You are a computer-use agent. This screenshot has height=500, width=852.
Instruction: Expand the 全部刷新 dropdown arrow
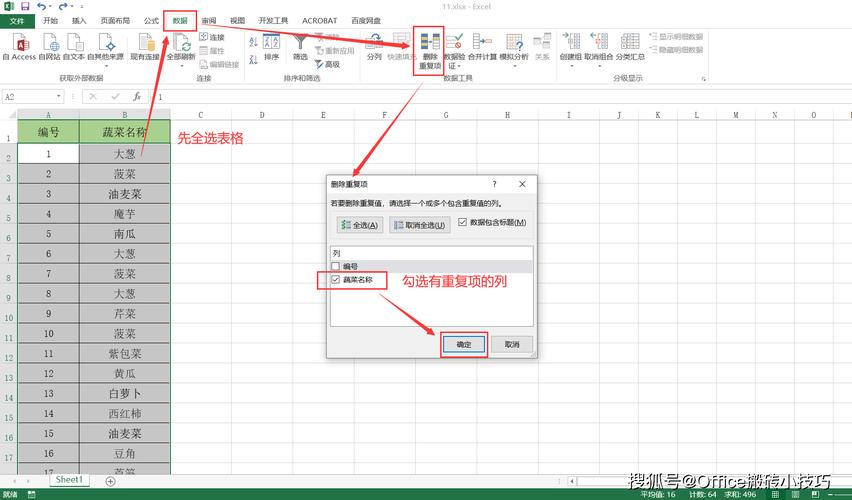click(180, 66)
